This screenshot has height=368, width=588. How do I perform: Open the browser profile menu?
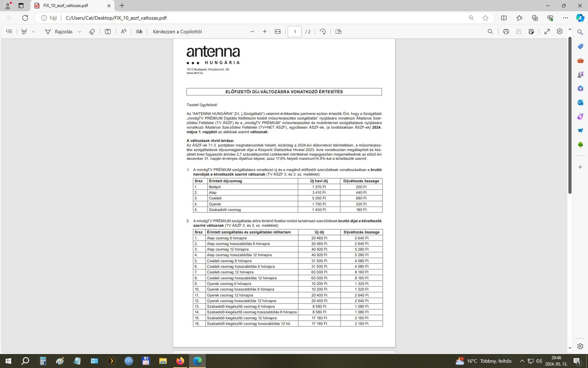click(8, 6)
